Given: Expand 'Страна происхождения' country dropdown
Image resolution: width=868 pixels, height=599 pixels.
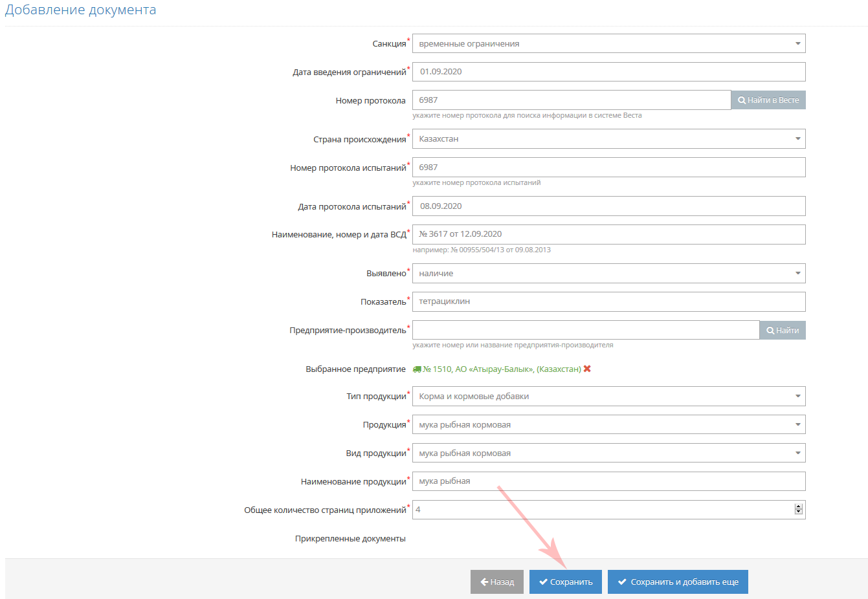Looking at the screenshot, I should (608, 139).
